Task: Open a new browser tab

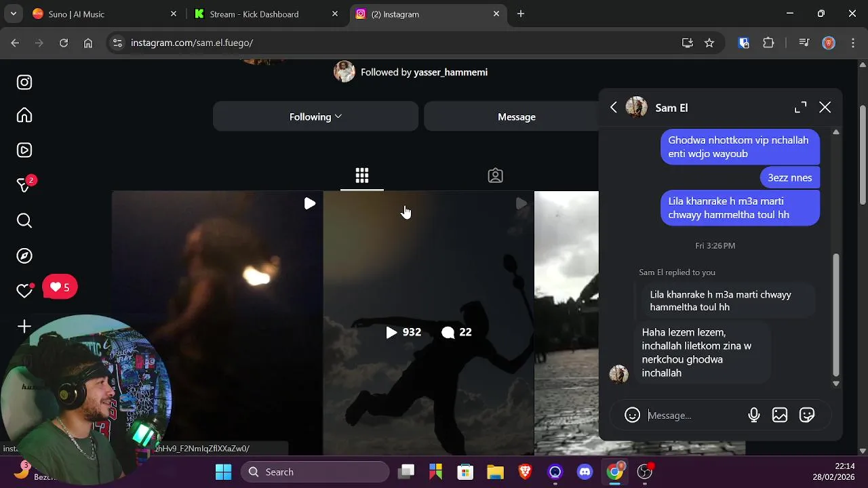Action: (x=521, y=14)
